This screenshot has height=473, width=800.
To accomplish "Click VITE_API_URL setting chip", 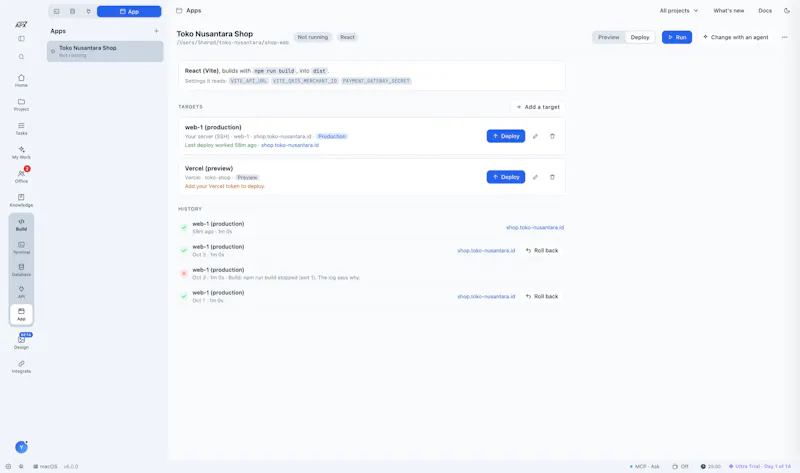I will (248, 81).
